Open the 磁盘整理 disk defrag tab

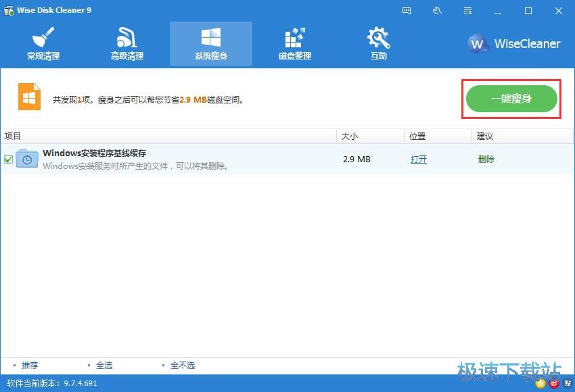295,44
